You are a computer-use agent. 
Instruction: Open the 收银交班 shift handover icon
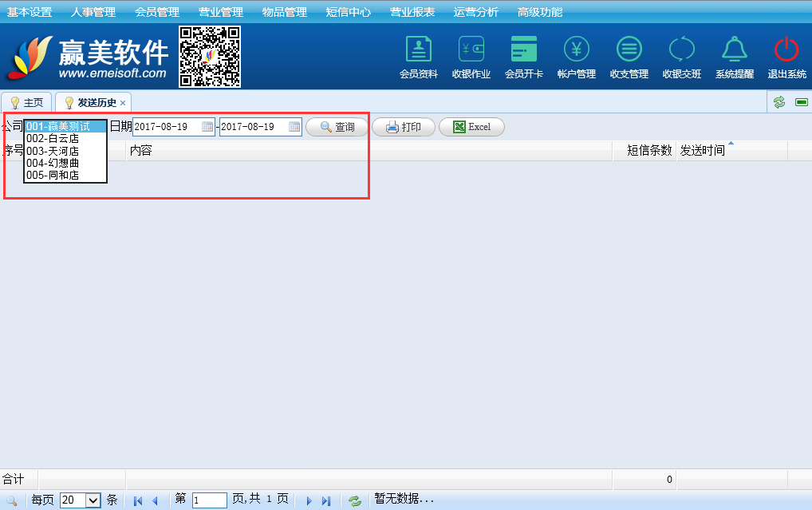pyautogui.click(x=681, y=50)
